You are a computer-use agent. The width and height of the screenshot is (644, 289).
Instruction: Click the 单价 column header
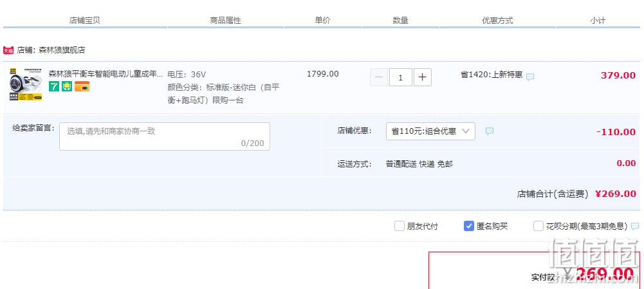[322, 20]
